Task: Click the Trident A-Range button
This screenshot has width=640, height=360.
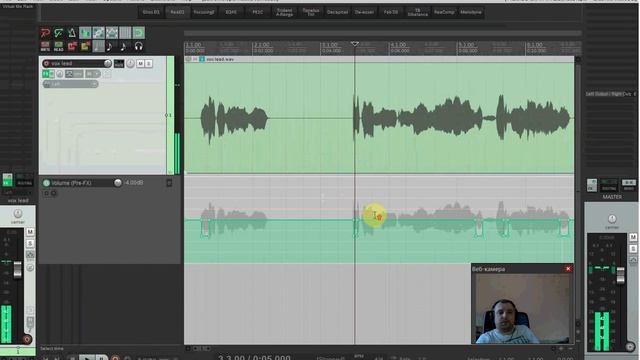Action: coord(284,12)
